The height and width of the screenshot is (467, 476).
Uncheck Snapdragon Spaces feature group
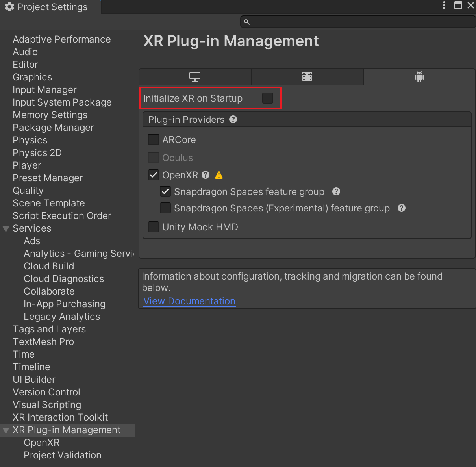(165, 192)
